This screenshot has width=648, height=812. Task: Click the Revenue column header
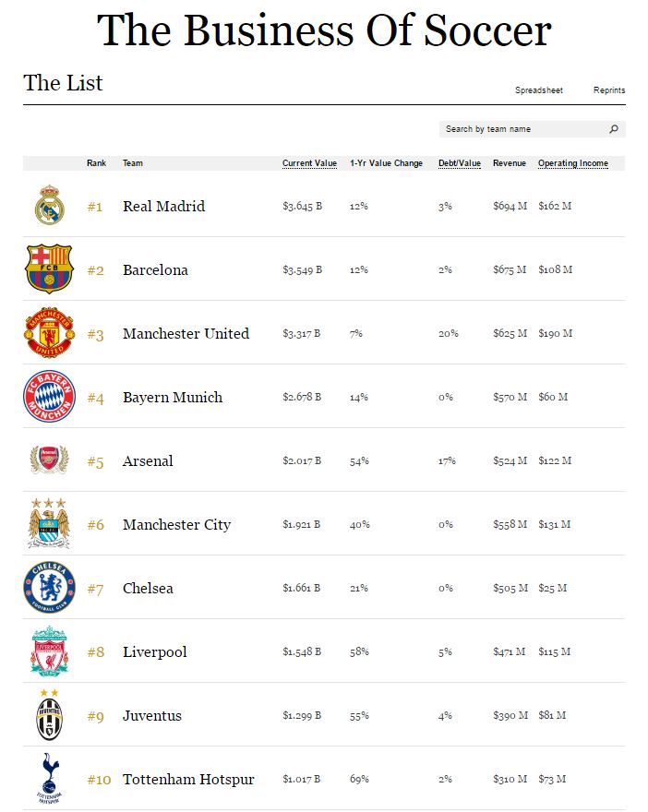pyautogui.click(x=510, y=163)
